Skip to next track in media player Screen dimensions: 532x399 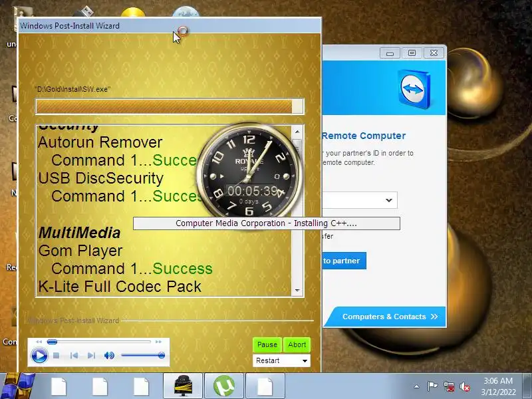(91, 356)
